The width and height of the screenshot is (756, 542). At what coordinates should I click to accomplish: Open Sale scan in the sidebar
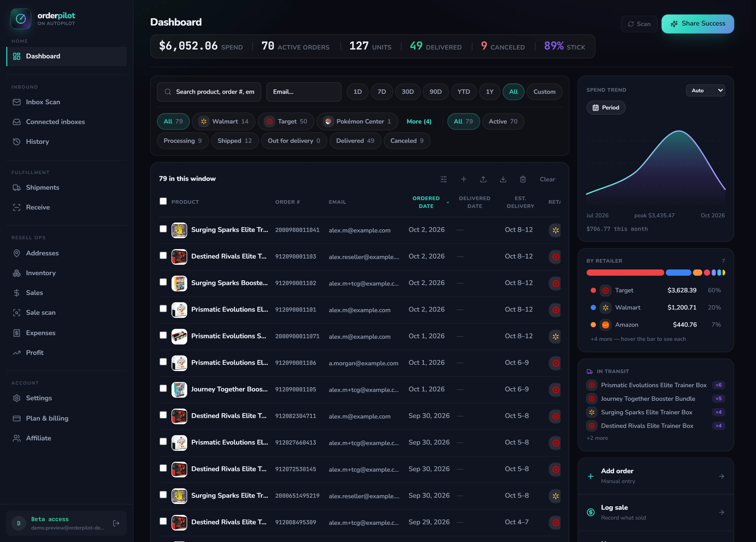pyautogui.click(x=66, y=312)
